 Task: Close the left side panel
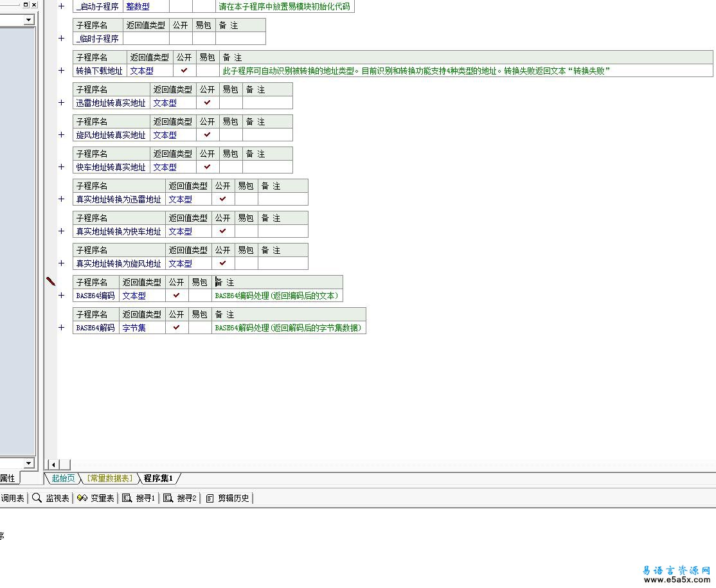coord(34,4)
